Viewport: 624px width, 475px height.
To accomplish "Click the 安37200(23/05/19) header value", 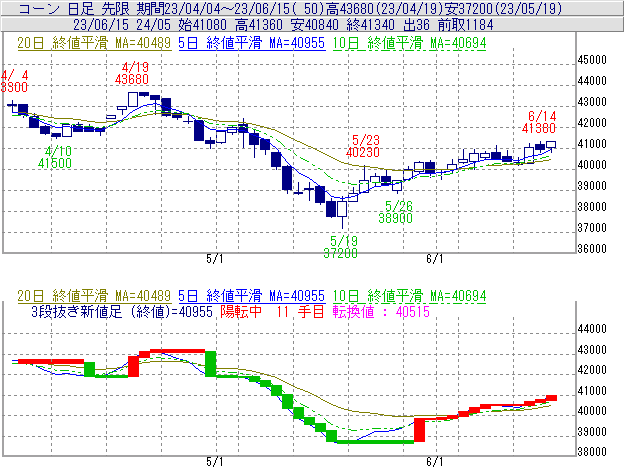I will (503, 8).
